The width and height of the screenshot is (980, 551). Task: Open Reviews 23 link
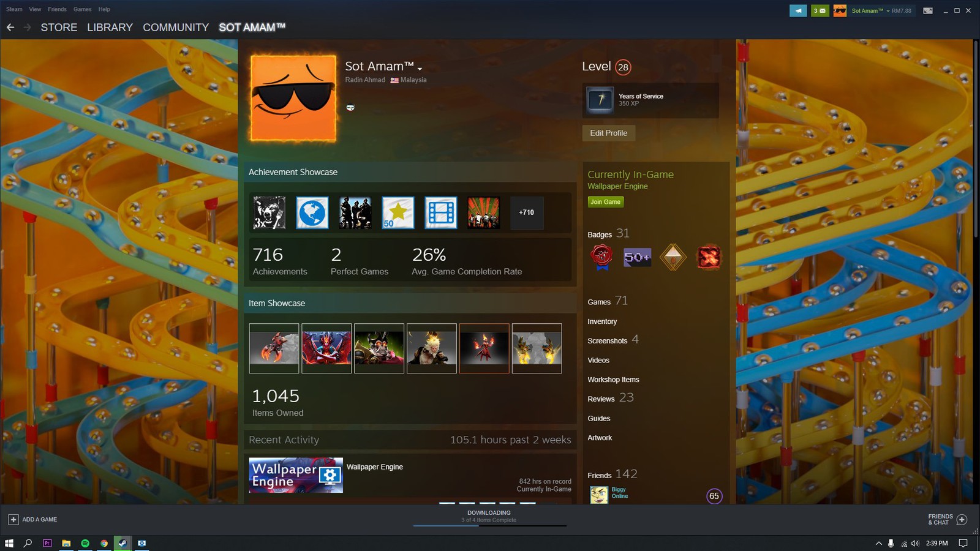coord(611,398)
